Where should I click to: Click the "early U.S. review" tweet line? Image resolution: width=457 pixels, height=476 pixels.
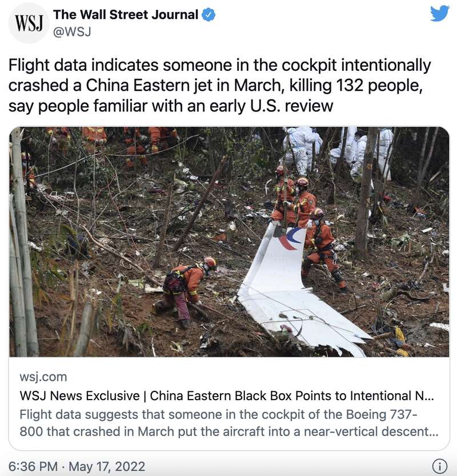171,106
